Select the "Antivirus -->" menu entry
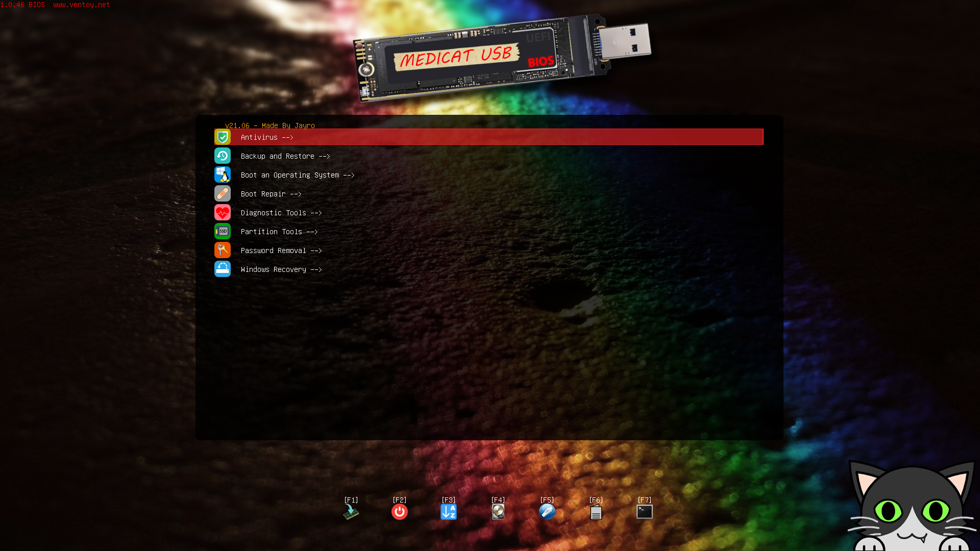 click(x=489, y=137)
